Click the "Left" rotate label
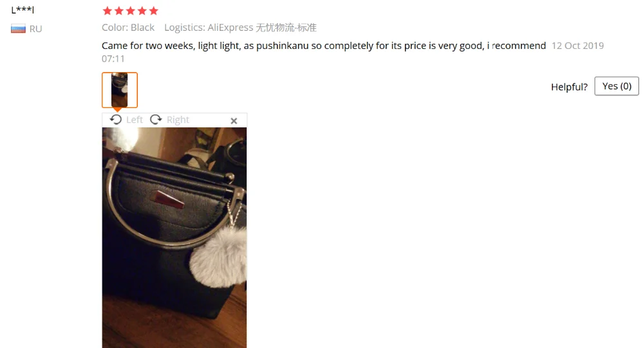 [135, 120]
